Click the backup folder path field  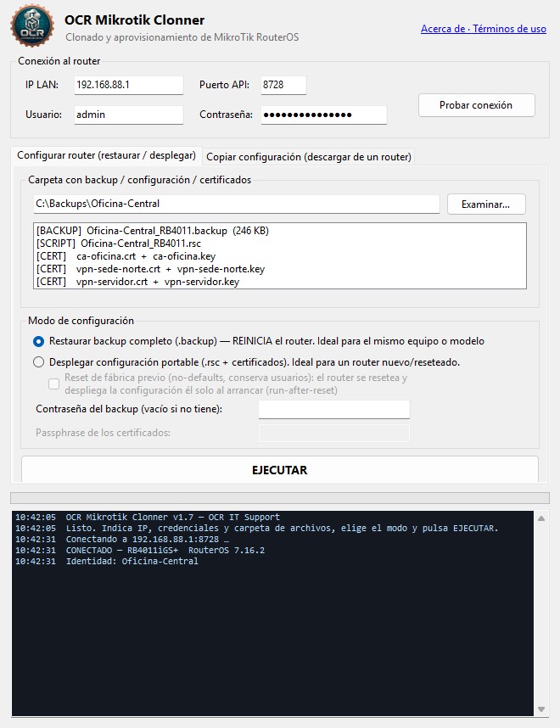tap(237, 204)
